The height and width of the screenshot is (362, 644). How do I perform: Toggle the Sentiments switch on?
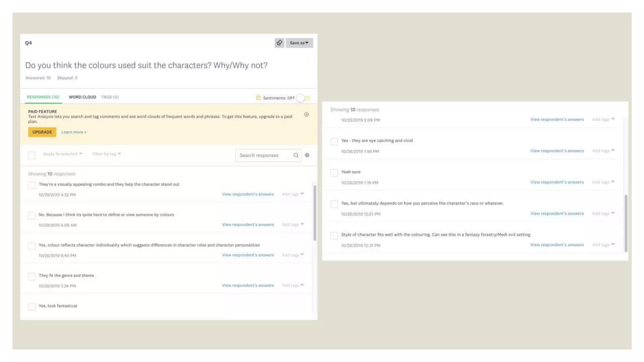click(303, 98)
